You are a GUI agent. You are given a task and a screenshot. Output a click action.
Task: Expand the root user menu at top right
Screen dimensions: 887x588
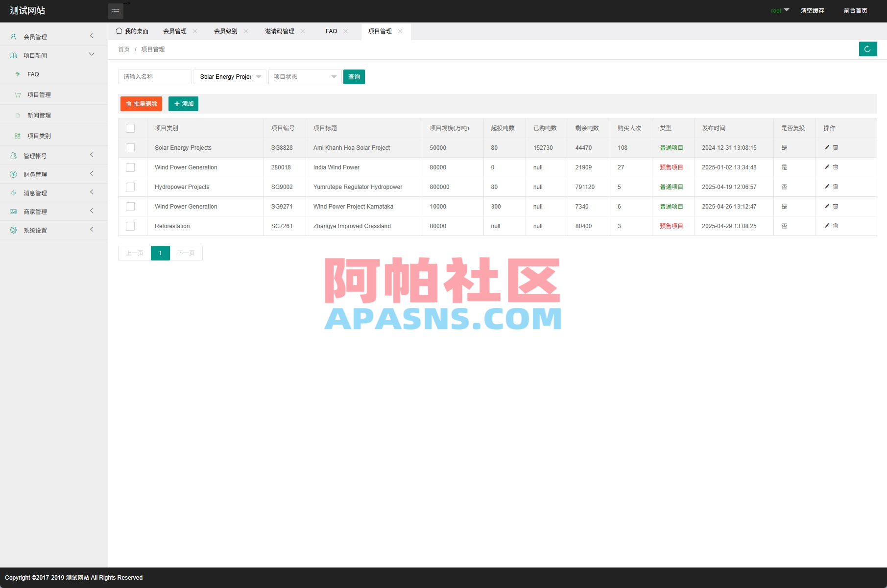tap(779, 10)
